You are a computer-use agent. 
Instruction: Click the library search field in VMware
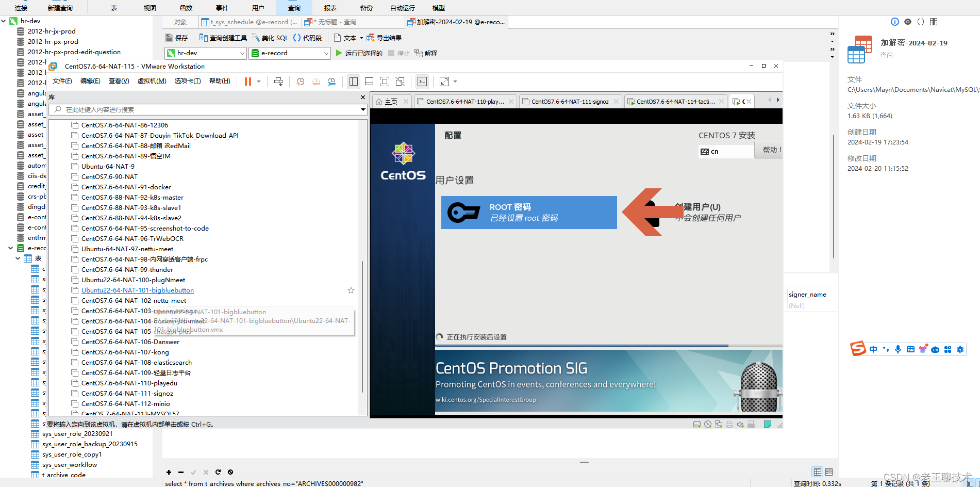[207, 109]
